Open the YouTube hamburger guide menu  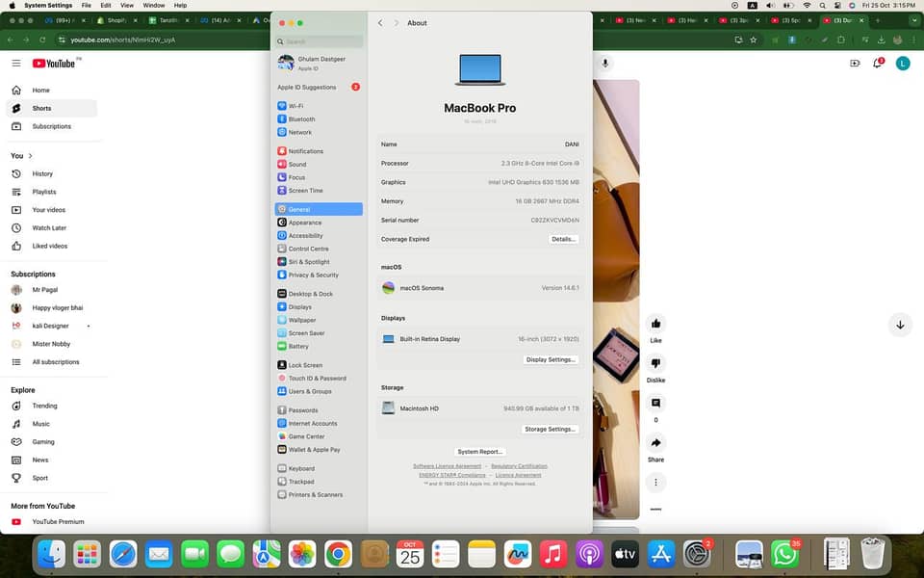16,64
